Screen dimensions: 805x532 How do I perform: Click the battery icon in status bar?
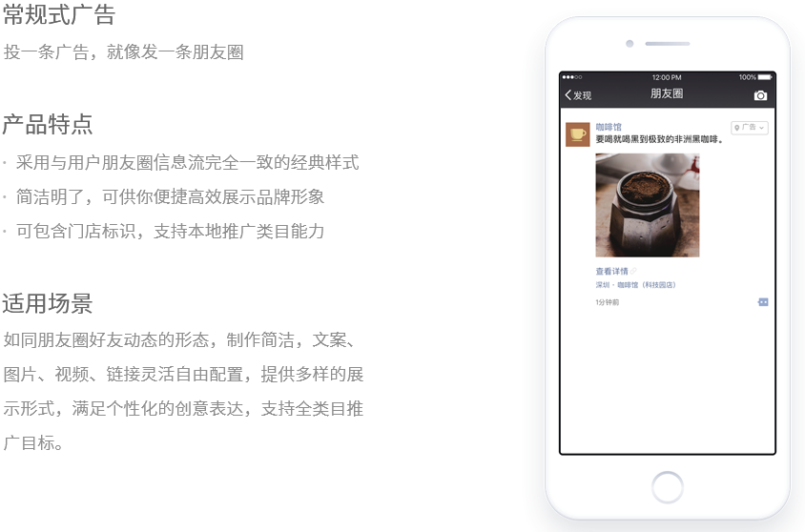tap(765, 77)
